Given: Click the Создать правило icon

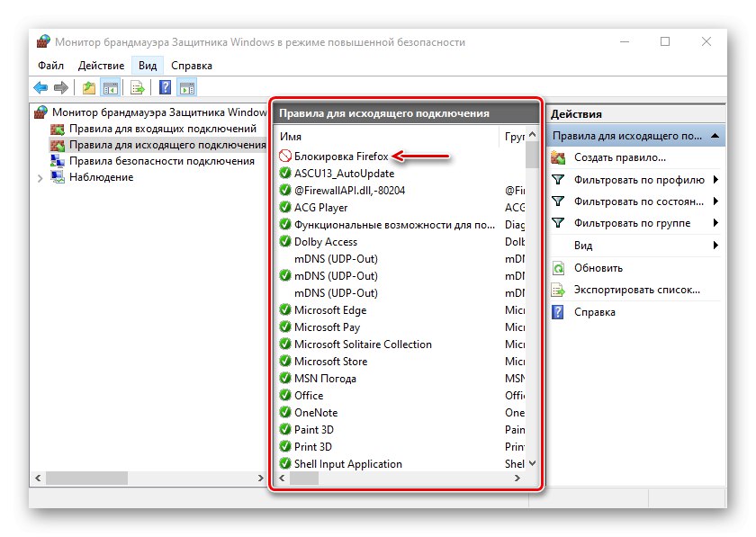Looking at the screenshot, I should [x=558, y=157].
